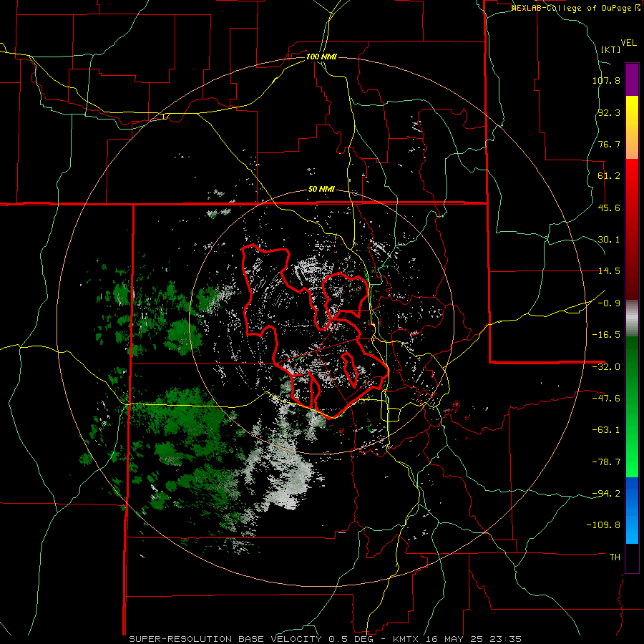This screenshot has width=644, height=644.
Task: Click the 50 NMI range ring label
Action: 321,190
